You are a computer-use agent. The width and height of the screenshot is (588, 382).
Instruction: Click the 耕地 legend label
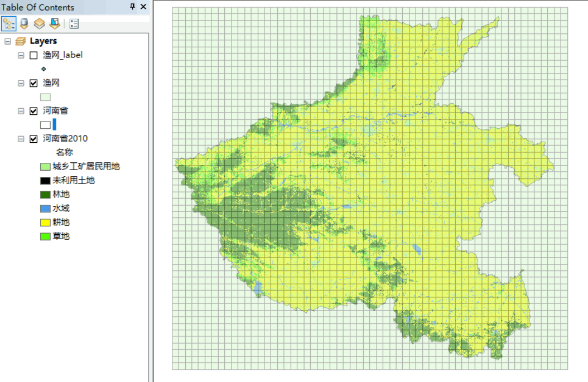coord(61,223)
